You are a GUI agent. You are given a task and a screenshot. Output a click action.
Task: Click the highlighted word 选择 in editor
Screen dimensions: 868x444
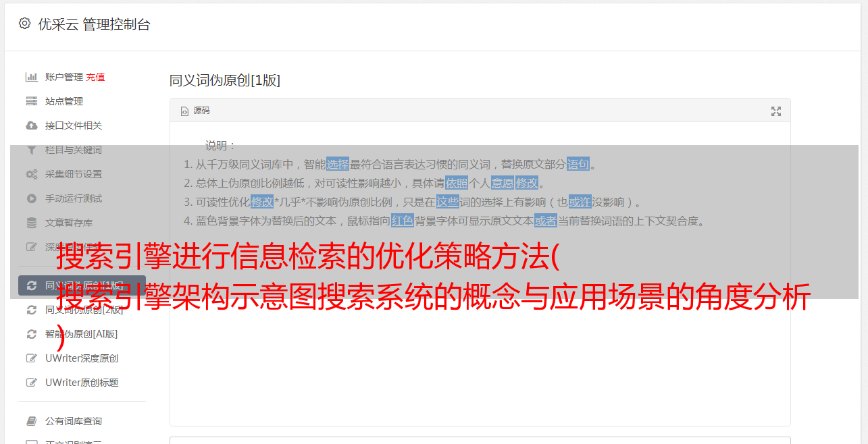(338, 164)
